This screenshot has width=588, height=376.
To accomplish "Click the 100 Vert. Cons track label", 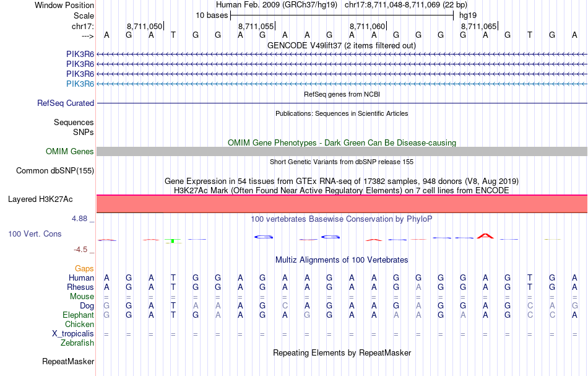I will click(x=35, y=234).
